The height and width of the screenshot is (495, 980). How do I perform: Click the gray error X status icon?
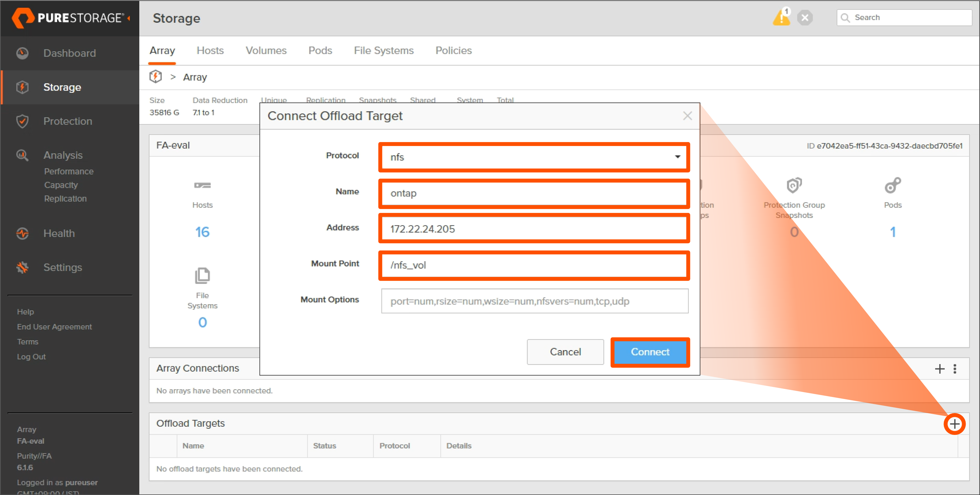coord(804,18)
